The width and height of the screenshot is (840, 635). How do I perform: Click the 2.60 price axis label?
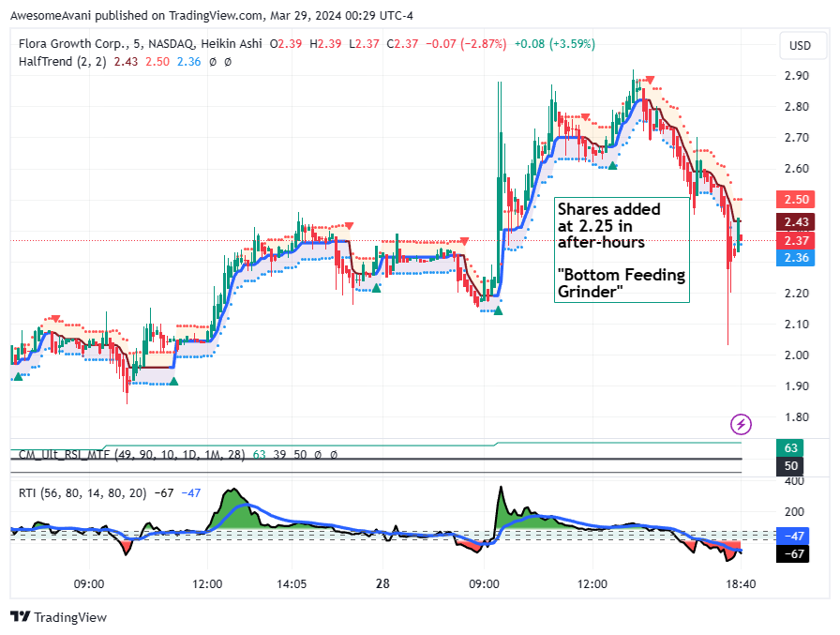797,169
